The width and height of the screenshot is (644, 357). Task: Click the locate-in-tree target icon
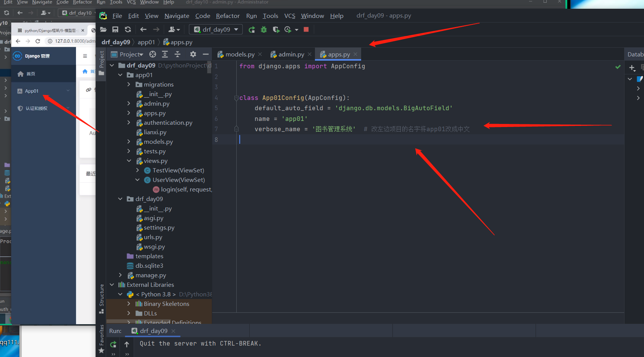153,54
